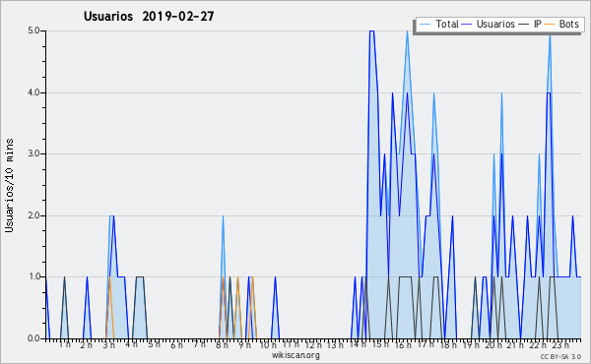Click the y-axis value 0.0
This screenshot has height=364, width=591.
coord(33,338)
